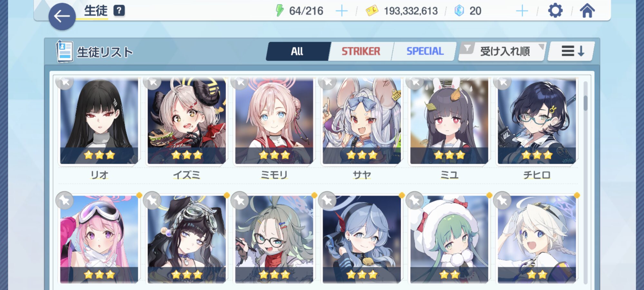Click the student list vertical scrollbar
This screenshot has height=290, width=644.
click(x=585, y=182)
